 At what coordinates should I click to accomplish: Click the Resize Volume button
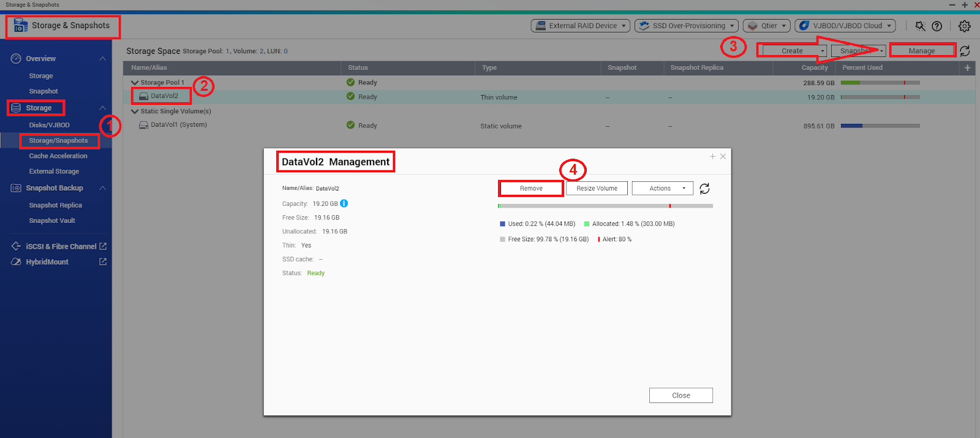pyautogui.click(x=597, y=189)
